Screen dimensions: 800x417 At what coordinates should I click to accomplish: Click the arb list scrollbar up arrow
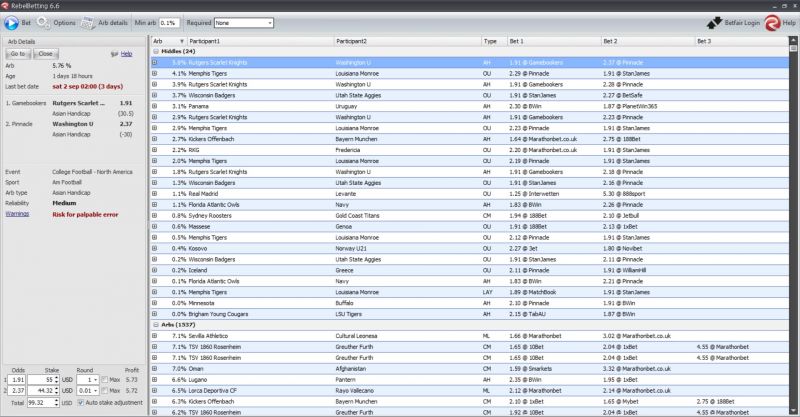[793, 40]
